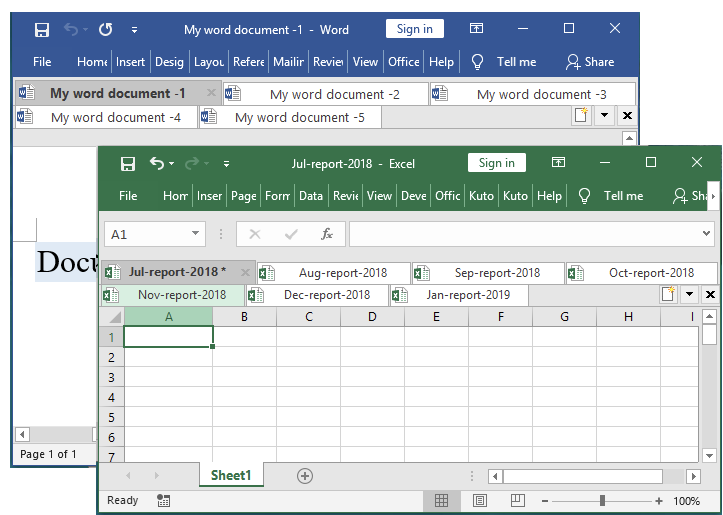Click the Undo icon in Excel
723x515 pixels.
[157, 163]
